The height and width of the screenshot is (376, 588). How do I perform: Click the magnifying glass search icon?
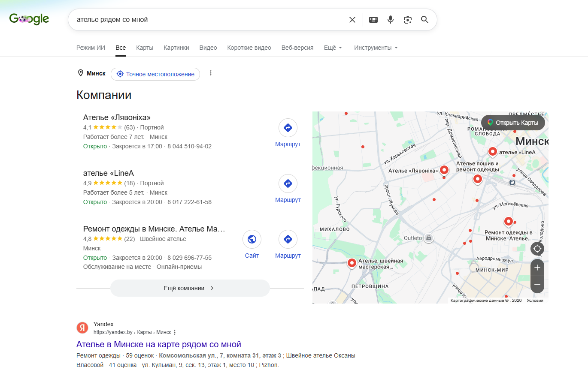(x=425, y=20)
